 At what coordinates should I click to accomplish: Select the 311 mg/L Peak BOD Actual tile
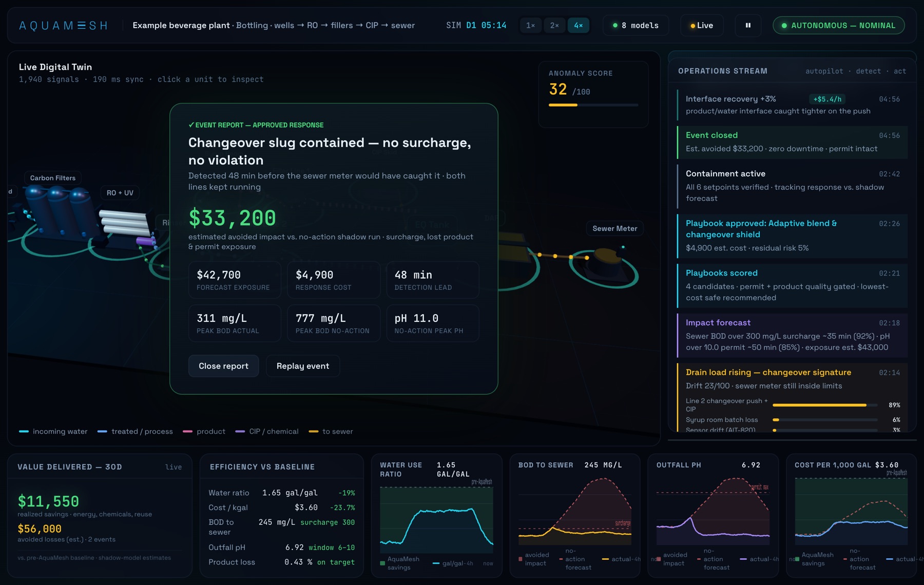point(235,323)
